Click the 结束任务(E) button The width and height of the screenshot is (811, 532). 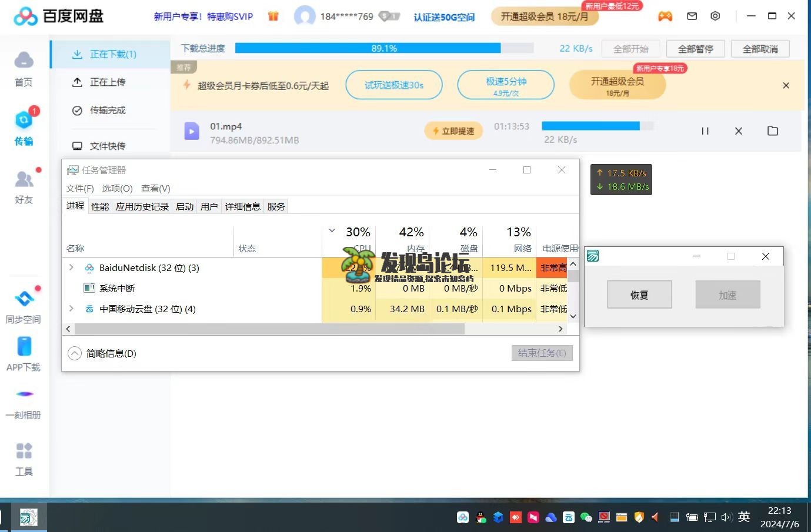(542, 353)
